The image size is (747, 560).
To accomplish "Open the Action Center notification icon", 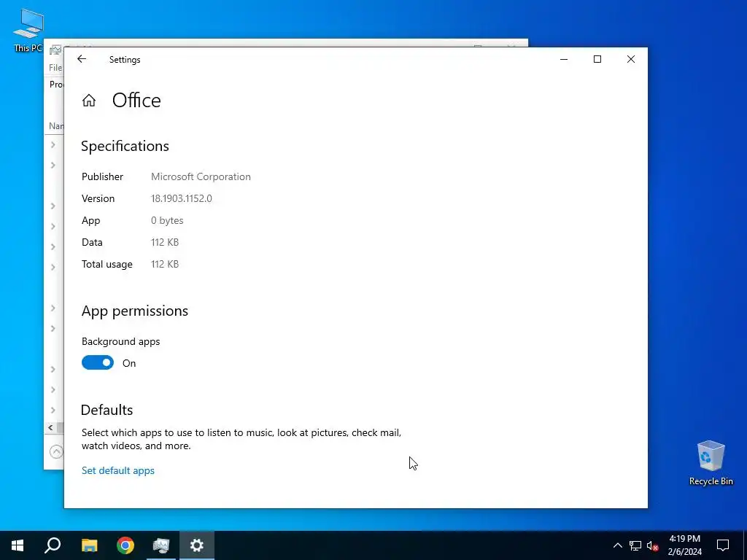I will pyautogui.click(x=723, y=545).
